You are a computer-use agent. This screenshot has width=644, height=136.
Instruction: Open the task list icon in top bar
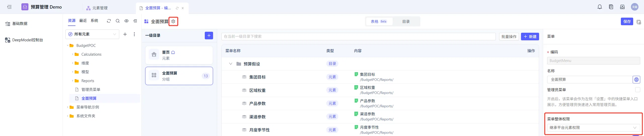(611, 7)
